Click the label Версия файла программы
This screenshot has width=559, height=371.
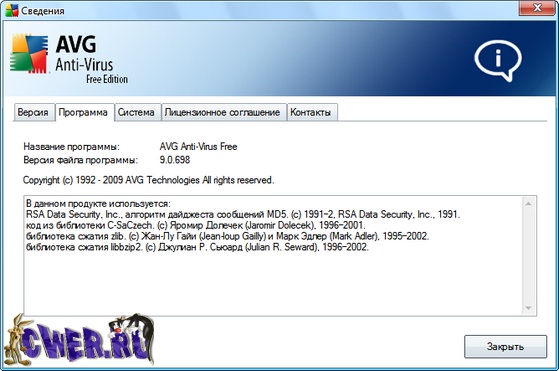[x=81, y=160]
